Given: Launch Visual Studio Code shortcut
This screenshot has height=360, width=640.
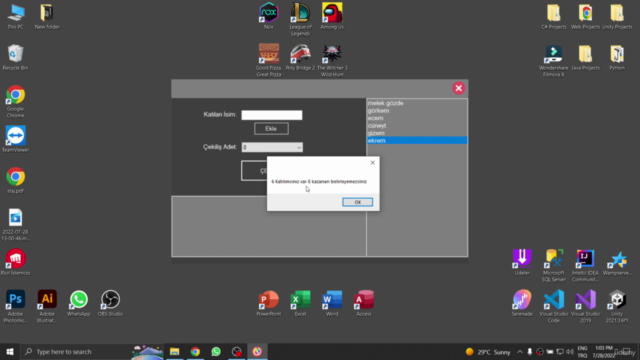Looking at the screenshot, I should click(553, 306).
